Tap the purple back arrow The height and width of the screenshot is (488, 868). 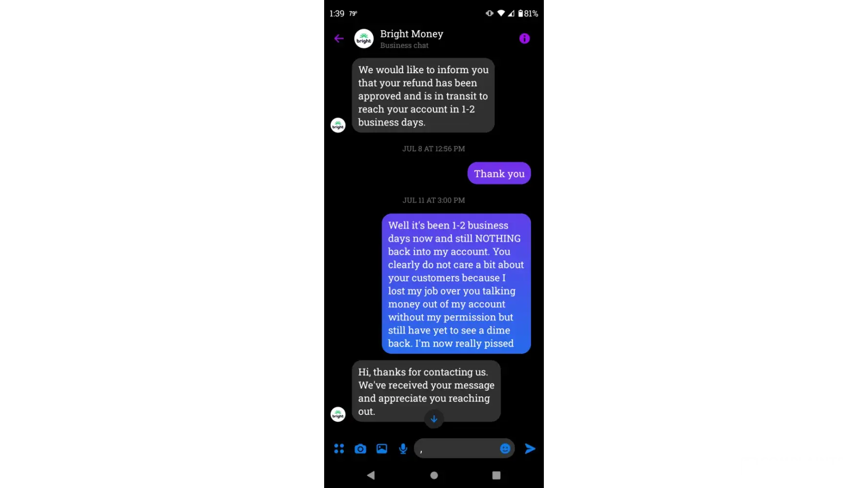point(339,39)
